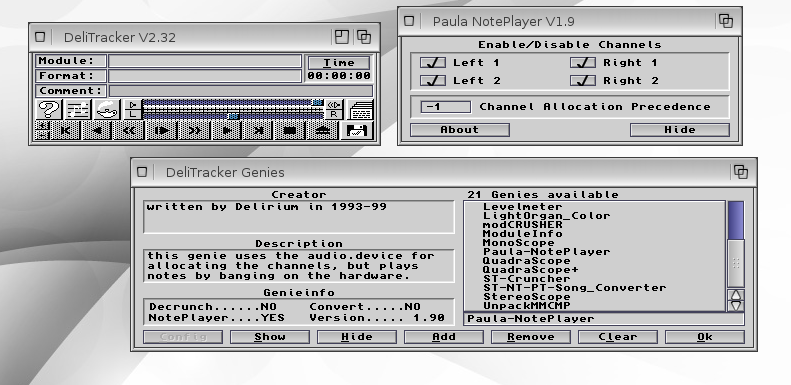Click the Remove genie button
Viewport: 791px width, 385px height.
click(531, 337)
